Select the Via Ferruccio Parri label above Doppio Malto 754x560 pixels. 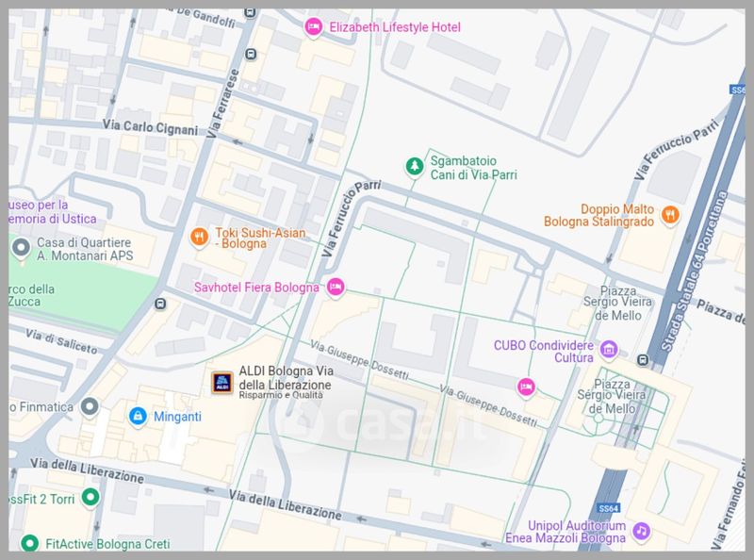point(676,149)
